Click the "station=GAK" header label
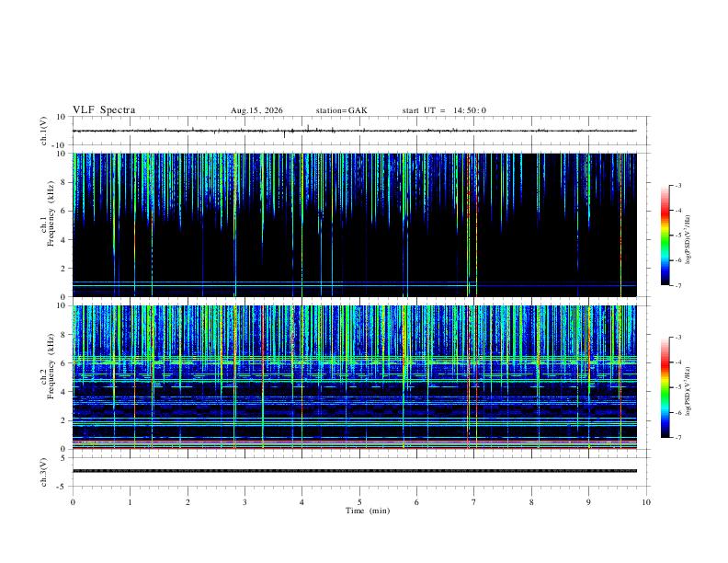Screen dimensions: 728x563 pyautogui.click(x=341, y=110)
